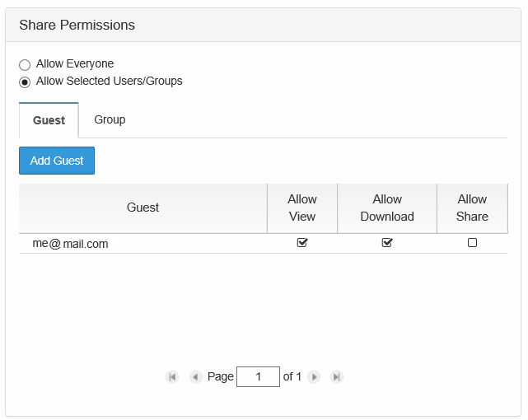Screen dimensions: 528x420
Task: Select the me@mail.com guest row
Action: tap(264, 243)
